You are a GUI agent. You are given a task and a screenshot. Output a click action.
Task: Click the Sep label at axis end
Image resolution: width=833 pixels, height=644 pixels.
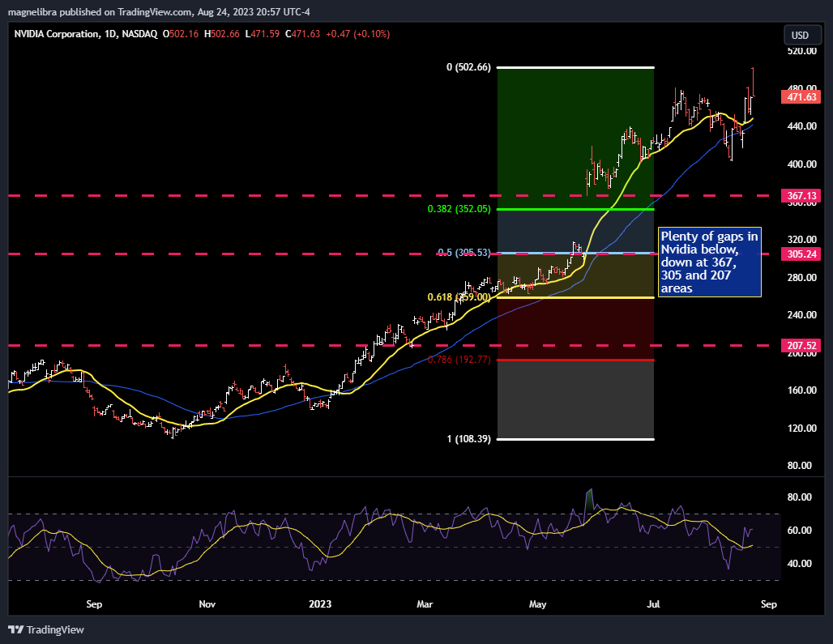pos(769,604)
